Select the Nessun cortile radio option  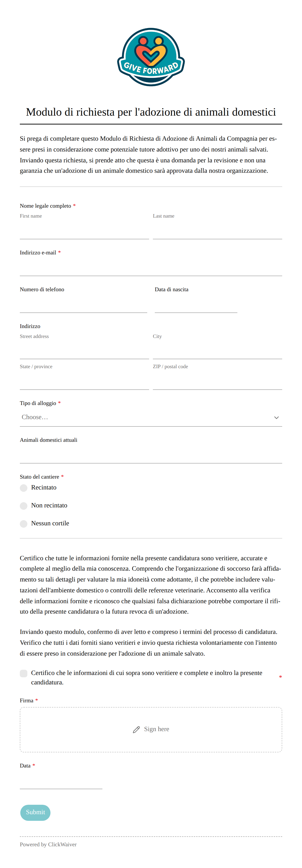24,524
